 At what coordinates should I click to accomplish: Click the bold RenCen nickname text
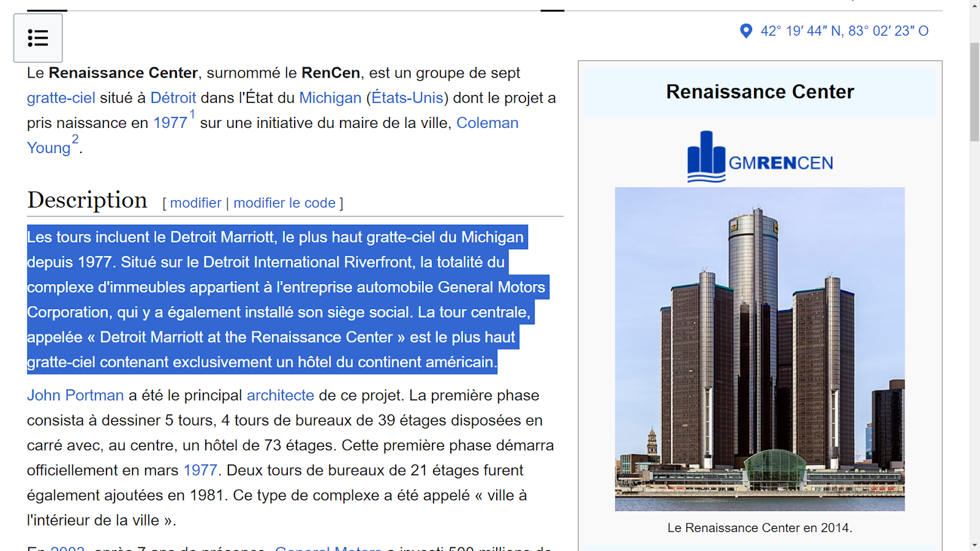point(331,73)
